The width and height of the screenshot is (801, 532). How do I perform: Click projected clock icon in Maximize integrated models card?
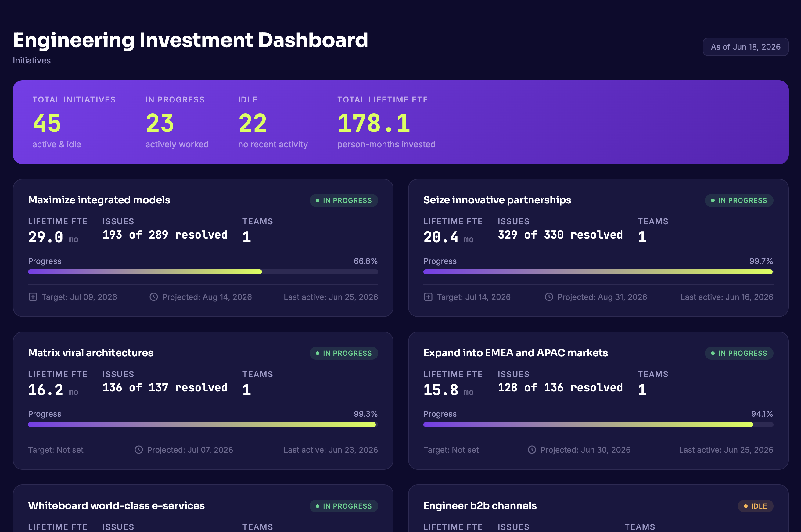(154, 297)
